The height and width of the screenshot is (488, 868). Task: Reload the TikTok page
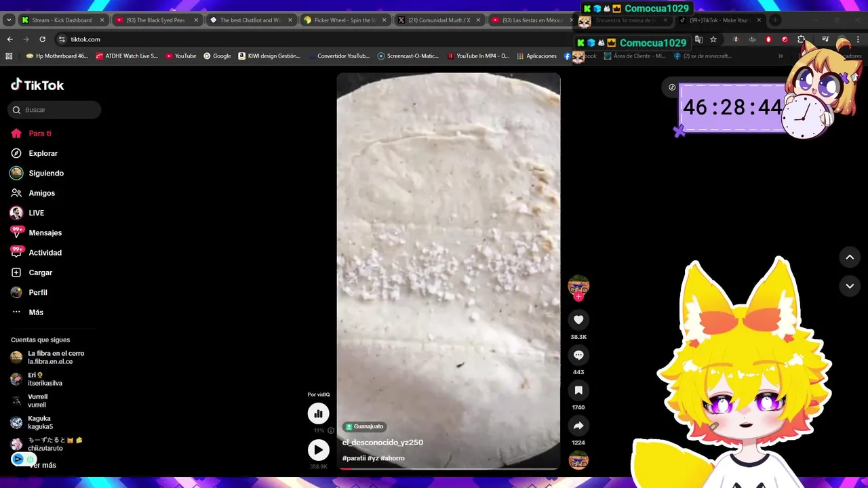click(42, 39)
